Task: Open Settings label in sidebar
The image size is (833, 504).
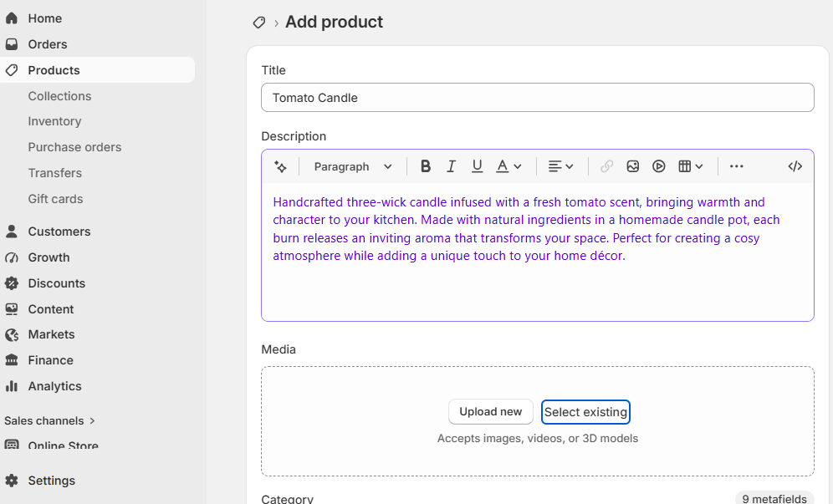Action: (x=52, y=481)
